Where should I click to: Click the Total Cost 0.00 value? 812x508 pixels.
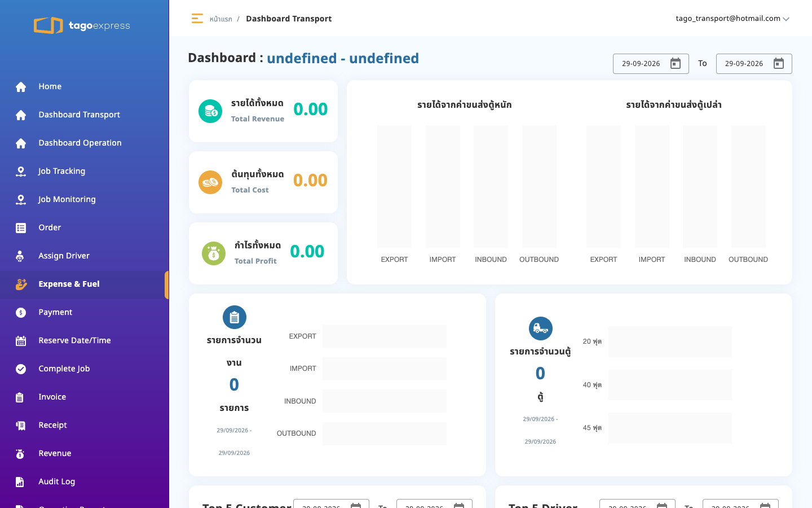point(310,180)
